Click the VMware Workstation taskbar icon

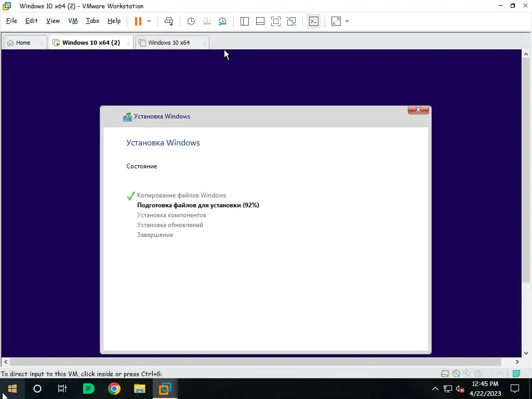(x=165, y=389)
